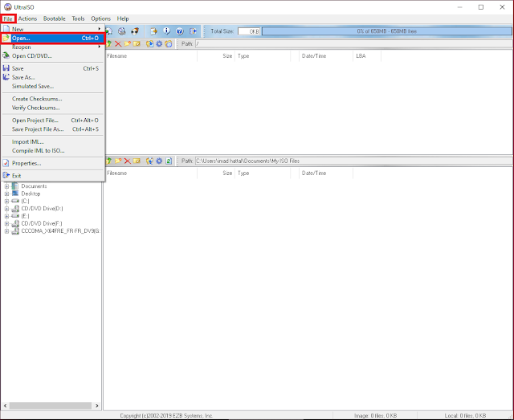514x420 pixels.
Task: Click the Help question mark toolbar icon
Action: coord(180,31)
